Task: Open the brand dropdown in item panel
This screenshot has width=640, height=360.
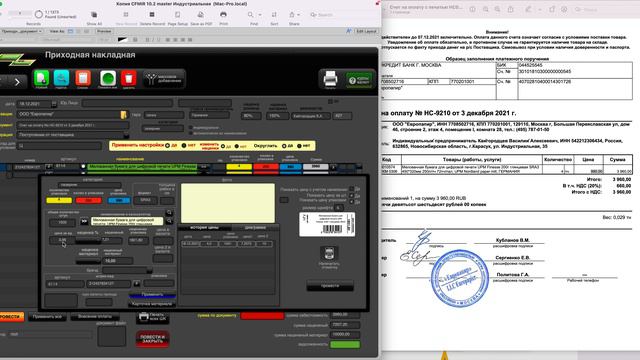Action: (x=149, y=270)
